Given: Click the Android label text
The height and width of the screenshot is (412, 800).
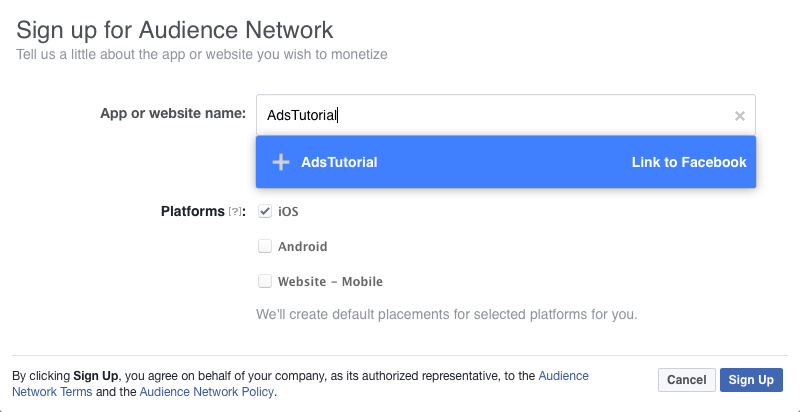Looking at the screenshot, I should coord(302,247).
